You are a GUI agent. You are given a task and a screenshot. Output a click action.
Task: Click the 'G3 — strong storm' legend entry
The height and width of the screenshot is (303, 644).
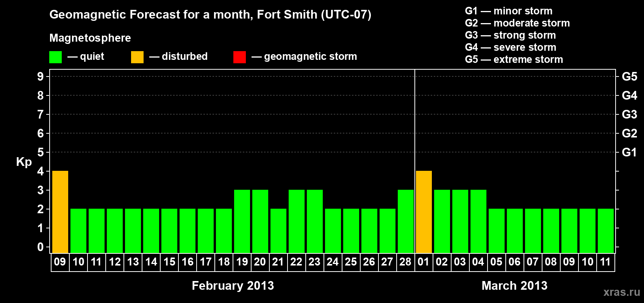(x=511, y=35)
